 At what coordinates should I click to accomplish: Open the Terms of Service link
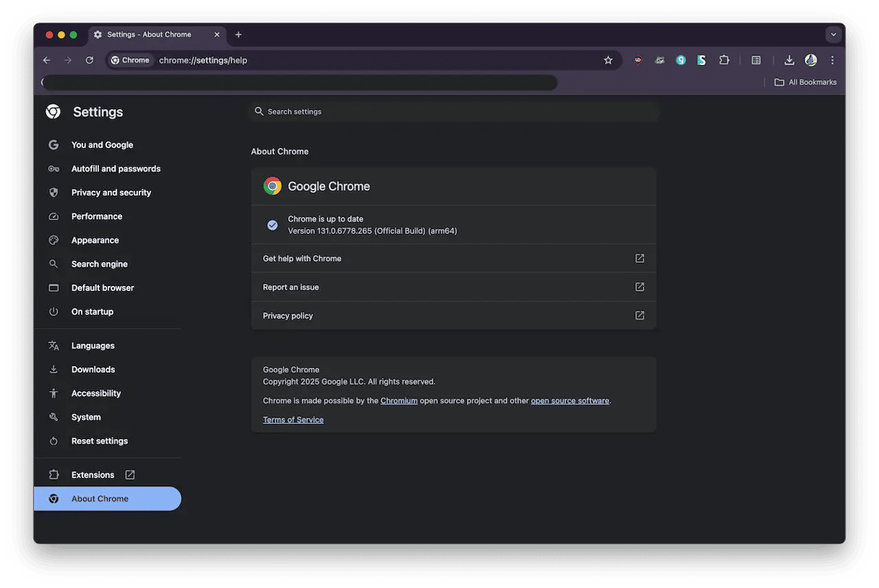tap(293, 420)
